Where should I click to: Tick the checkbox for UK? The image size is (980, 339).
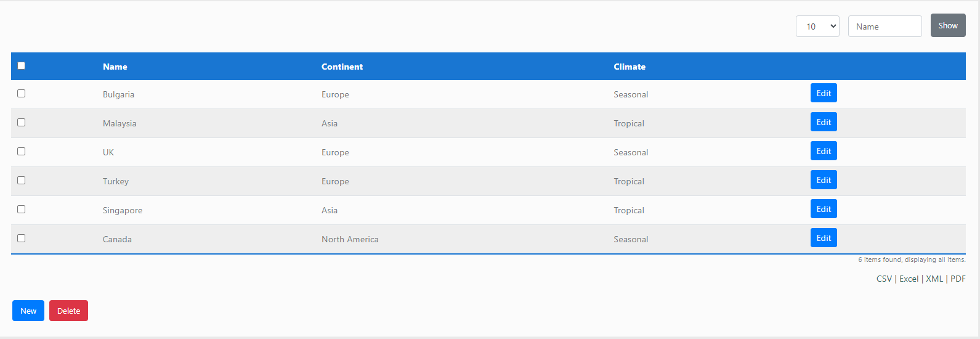[22, 152]
